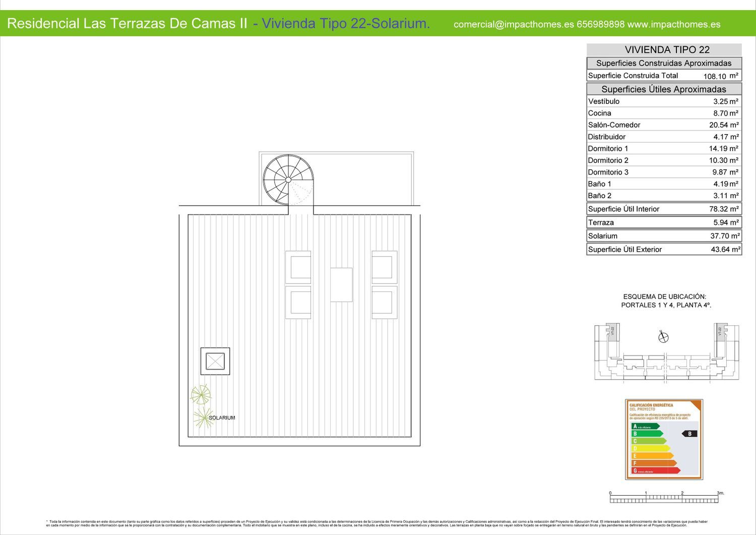Open the www.impacthomes.es website link
The image size is (756, 535).
(673, 24)
